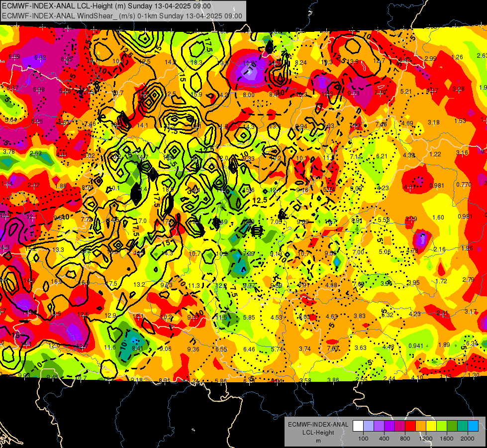Click the '1.72' wind shear value
Image resolution: width=487 pixels, height=448 pixels.
coord(441,281)
